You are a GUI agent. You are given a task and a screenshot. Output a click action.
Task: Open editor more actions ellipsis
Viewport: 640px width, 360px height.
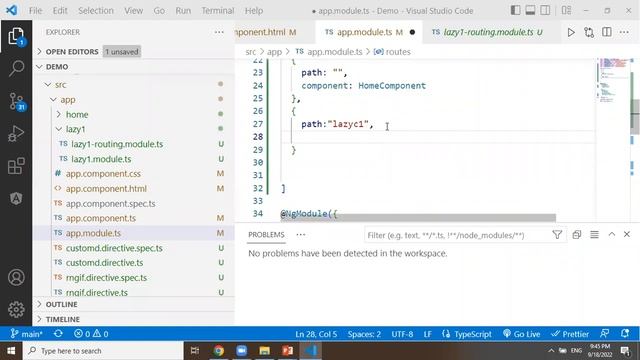624,32
